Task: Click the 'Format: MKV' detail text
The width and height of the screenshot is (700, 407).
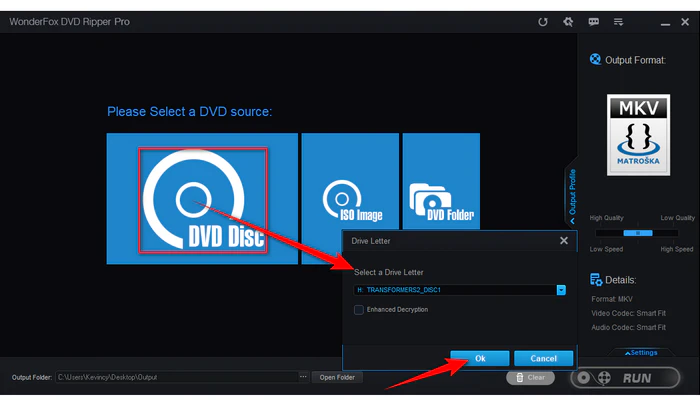Action: pyautogui.click(x=612, y=299)
